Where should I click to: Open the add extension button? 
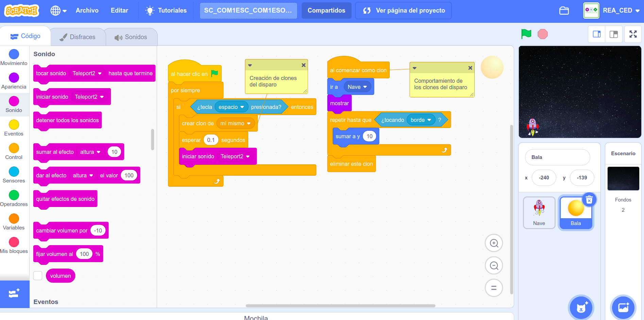pyautogui.click(x=14, y=294)
